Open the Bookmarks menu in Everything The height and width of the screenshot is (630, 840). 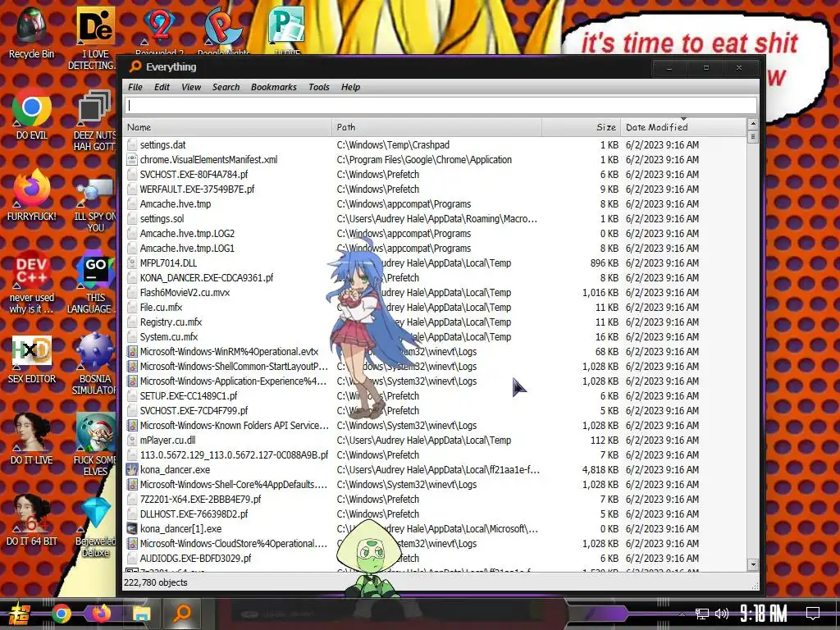pyautogui.click(x=274, y=87)
